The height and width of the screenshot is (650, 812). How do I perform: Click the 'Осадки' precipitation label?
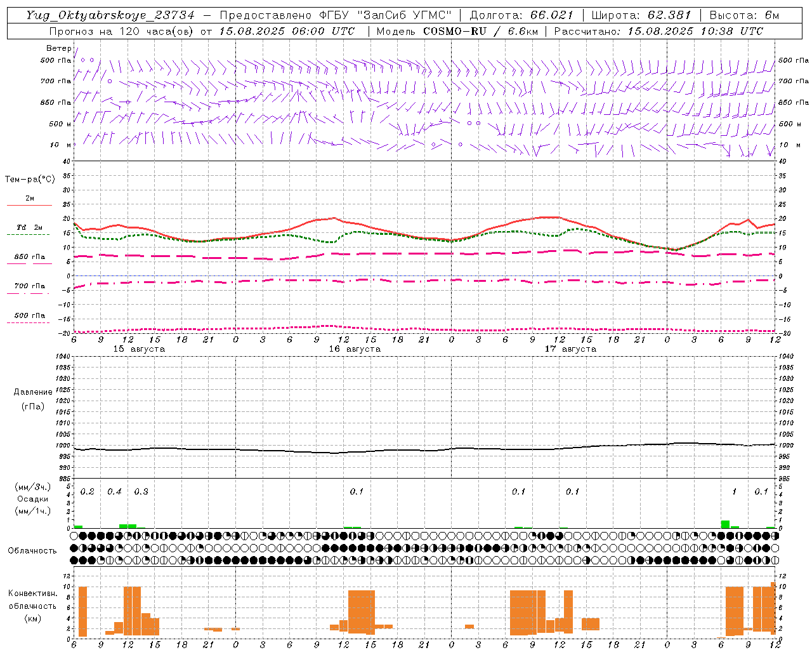coord(32,499)
